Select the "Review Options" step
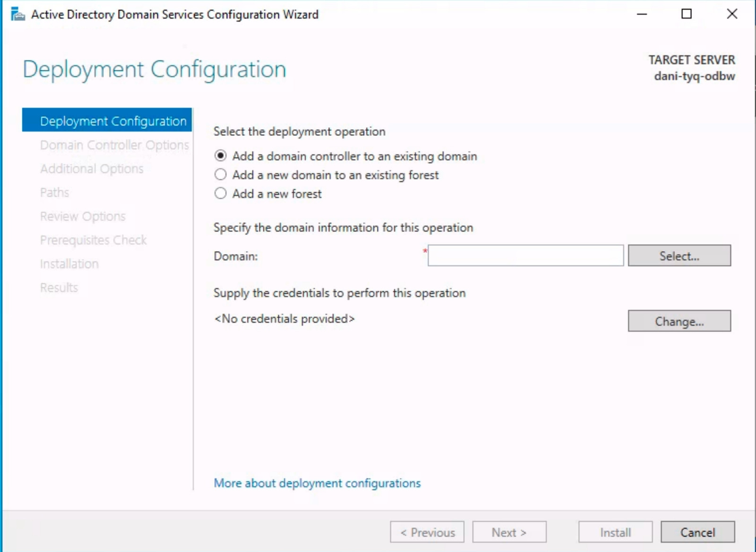 [x=83, y=216]
